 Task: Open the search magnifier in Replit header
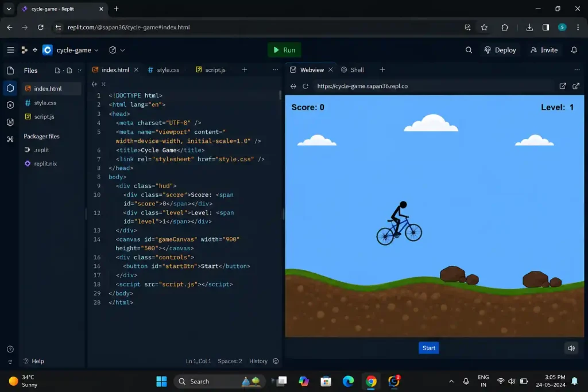(469, 50)
